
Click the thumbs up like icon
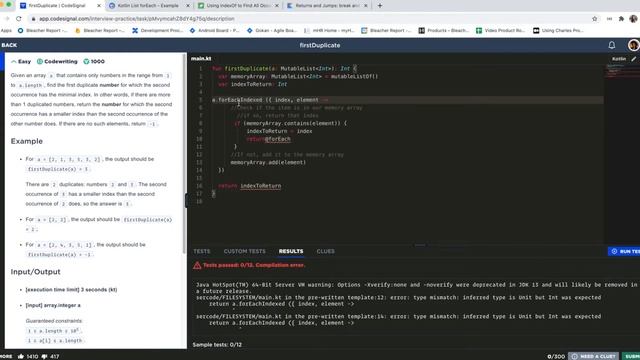(21, 356)
